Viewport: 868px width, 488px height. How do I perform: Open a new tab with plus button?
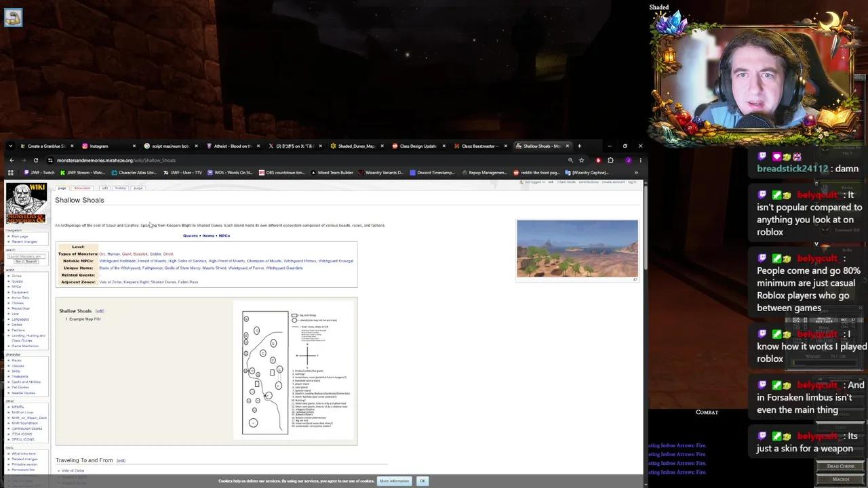(x=579, y=146)
